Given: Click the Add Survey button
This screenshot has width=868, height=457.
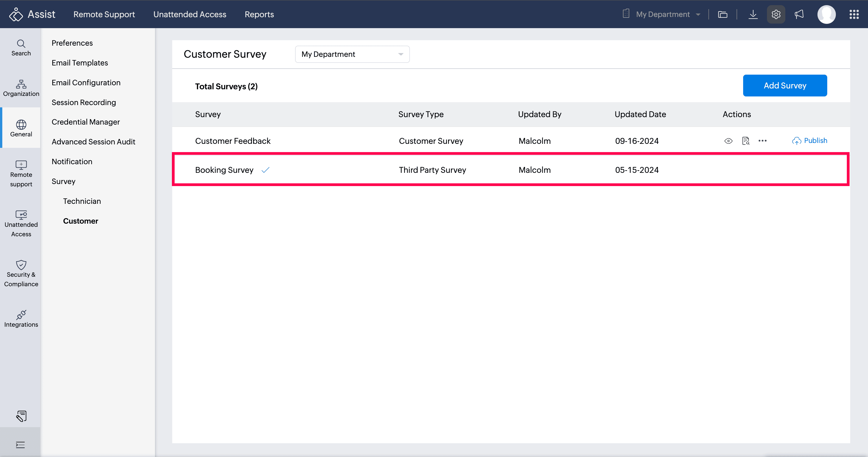Looking at the screenshot, I should 785,86.
